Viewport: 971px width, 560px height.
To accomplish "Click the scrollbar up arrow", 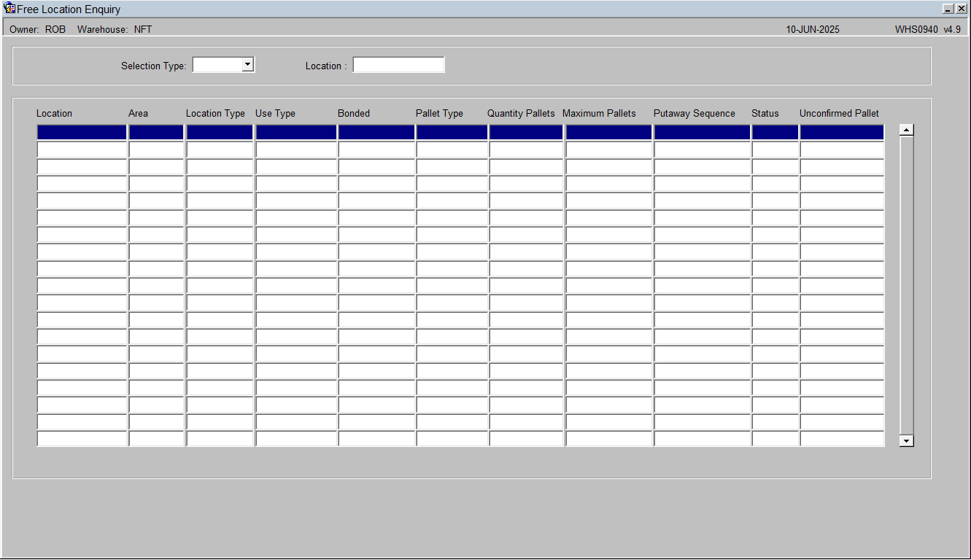I will click(x=907, y=131).
